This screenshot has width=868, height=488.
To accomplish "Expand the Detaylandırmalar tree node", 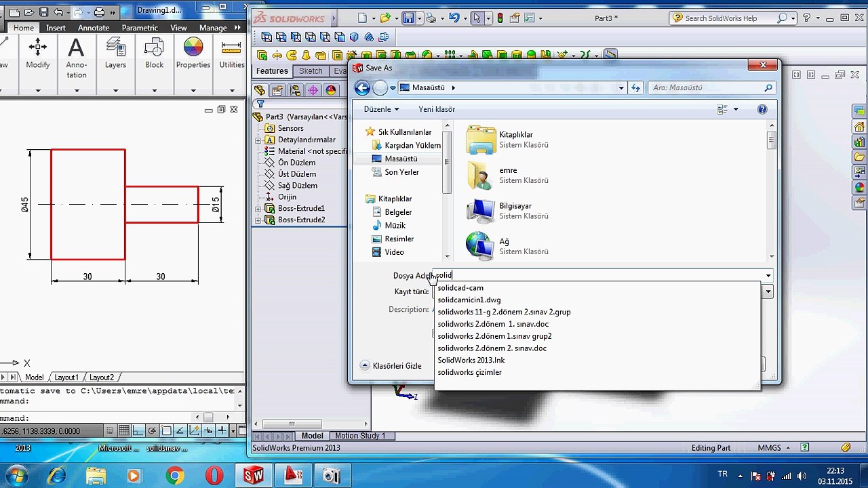I will coord(258,140).
